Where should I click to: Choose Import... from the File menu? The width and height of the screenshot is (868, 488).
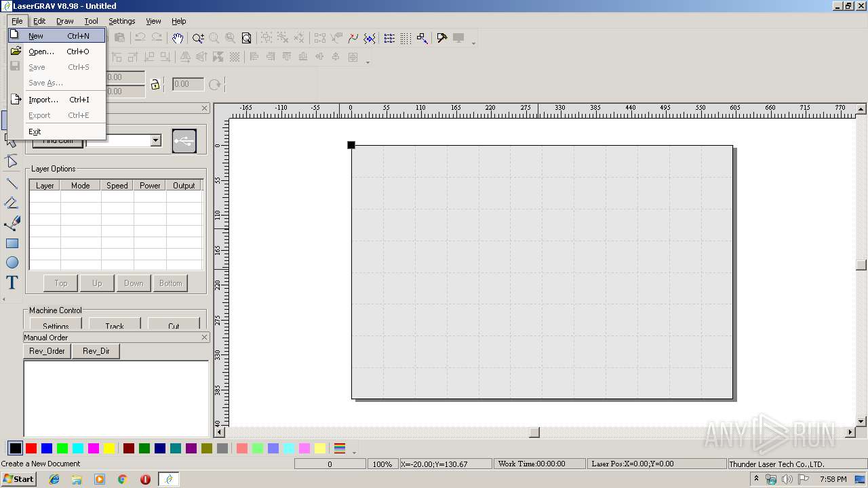pyautogui.click(x=57, y=100)
